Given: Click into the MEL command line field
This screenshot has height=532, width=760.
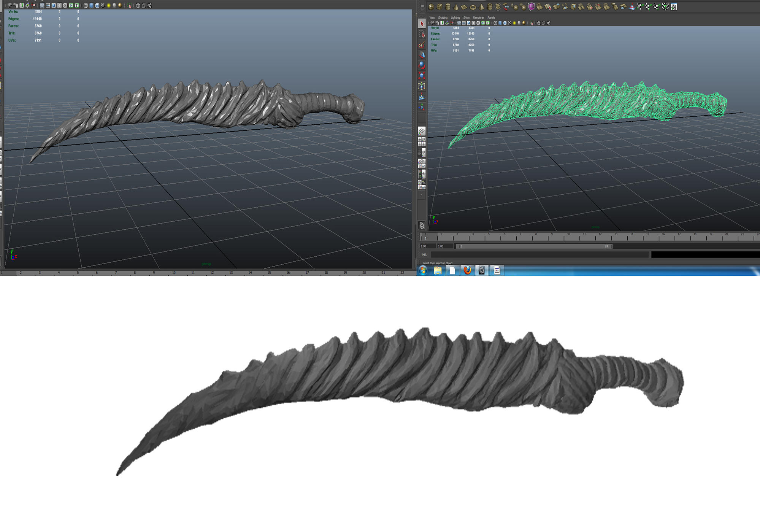Looking at the screenshot, I should [x=540, y=255].
